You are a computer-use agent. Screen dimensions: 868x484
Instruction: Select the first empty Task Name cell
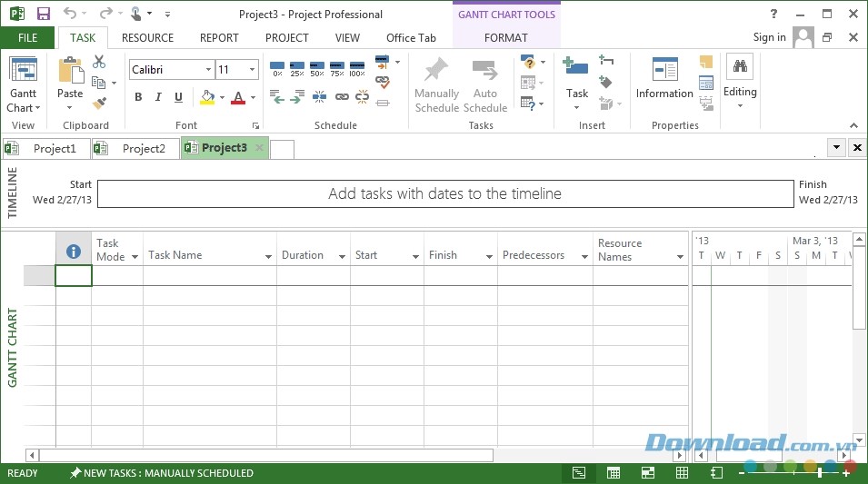click(209, 276)
